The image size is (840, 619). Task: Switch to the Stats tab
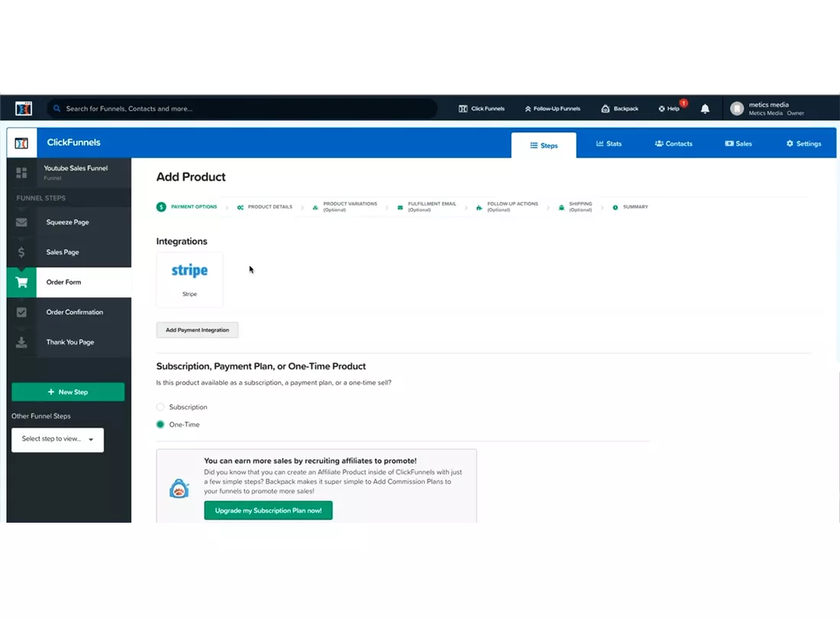[x=609, y=144]
